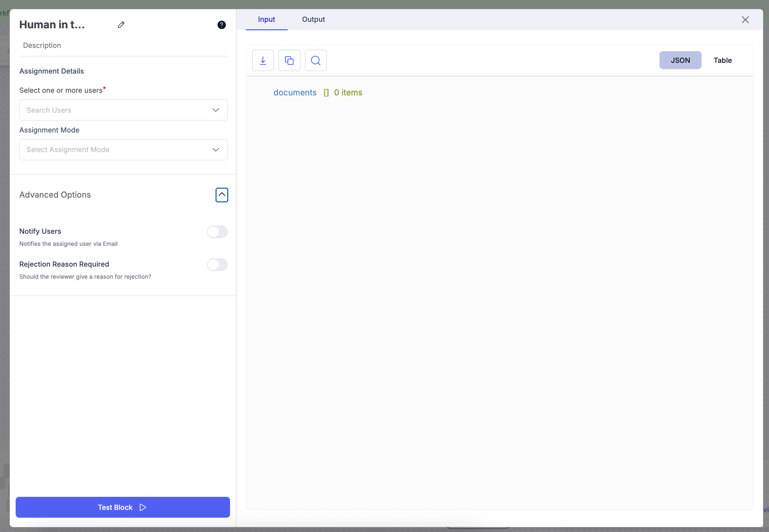Collapse the Advanced Options section
Screen dimensions: 769x532
222,195
